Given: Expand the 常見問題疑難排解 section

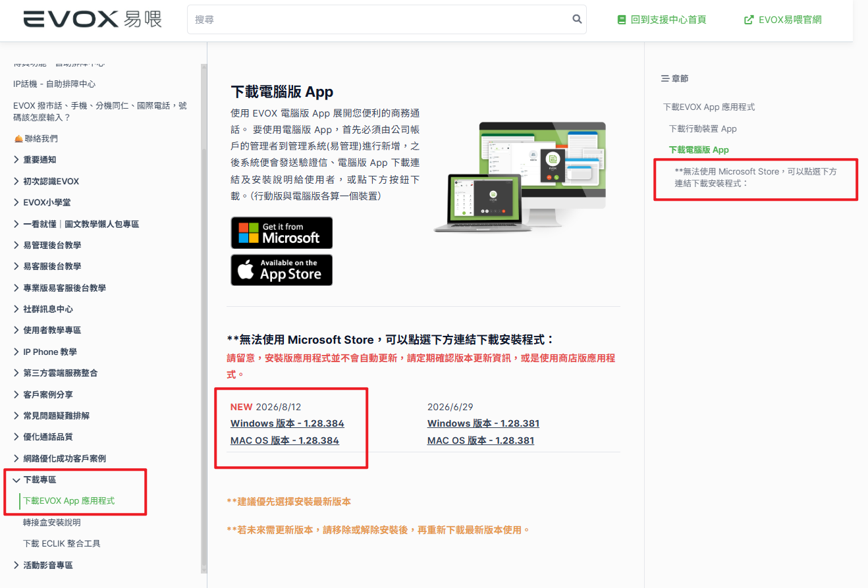Looking at the screenshot, I should pos(51,415).
